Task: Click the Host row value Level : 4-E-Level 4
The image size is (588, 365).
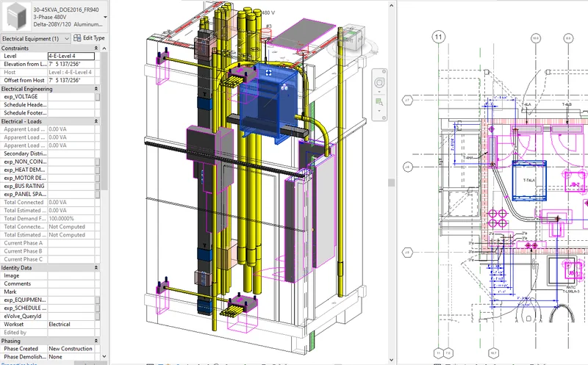Action: coord(71,72)
